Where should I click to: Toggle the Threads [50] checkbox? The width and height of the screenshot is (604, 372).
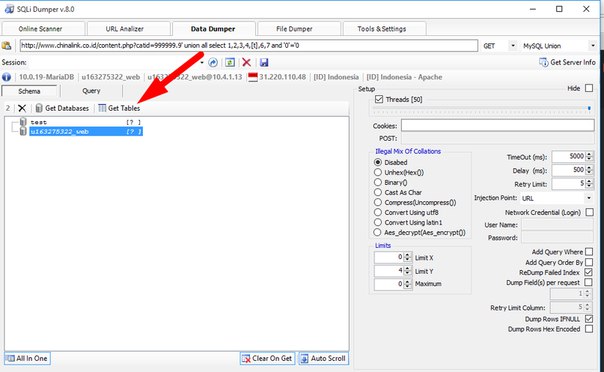coord(379,99)
